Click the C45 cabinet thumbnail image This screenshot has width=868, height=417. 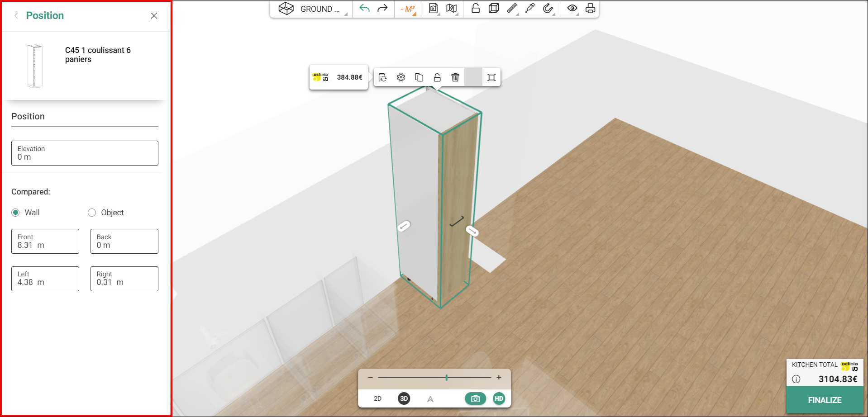35,66
